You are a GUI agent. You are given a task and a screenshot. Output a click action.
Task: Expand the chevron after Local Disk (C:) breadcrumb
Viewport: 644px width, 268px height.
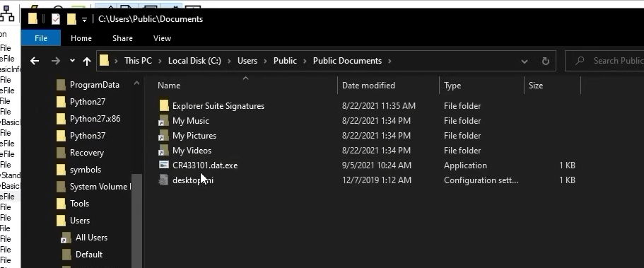coord(229,61)
